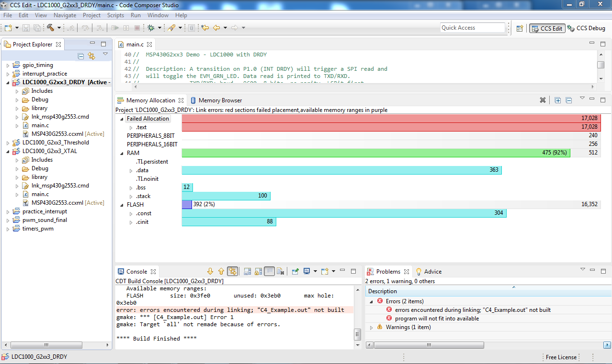Toggle Word Wrap button in Console toolbar
Viewport: 612px width, 364px height.
[x=269, y=272]
